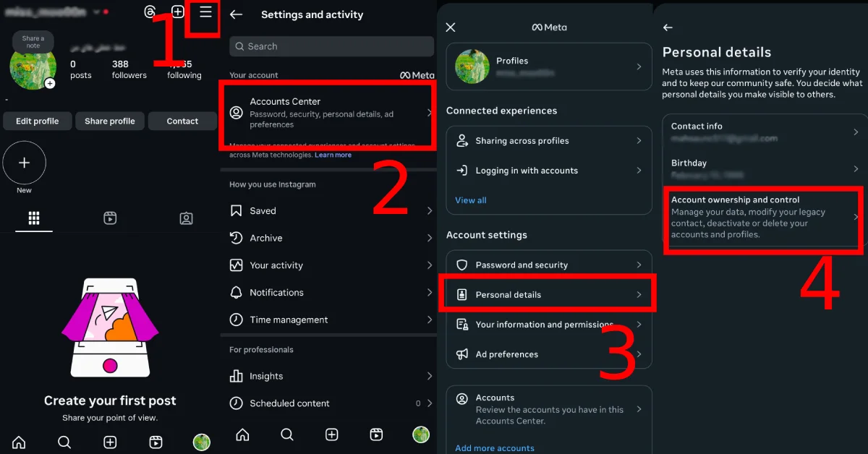
Task: Click the Search field in settings
Action: tap(331, 46)
